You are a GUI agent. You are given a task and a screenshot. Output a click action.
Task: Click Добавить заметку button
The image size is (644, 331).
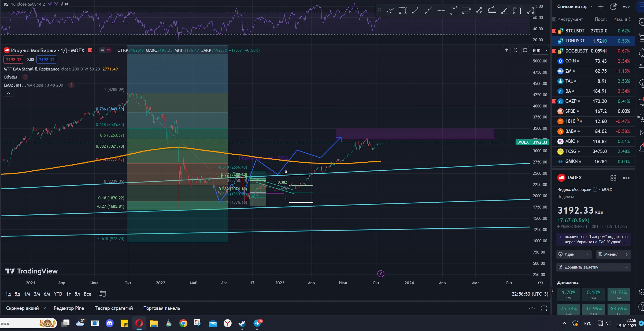coord(593,267)
